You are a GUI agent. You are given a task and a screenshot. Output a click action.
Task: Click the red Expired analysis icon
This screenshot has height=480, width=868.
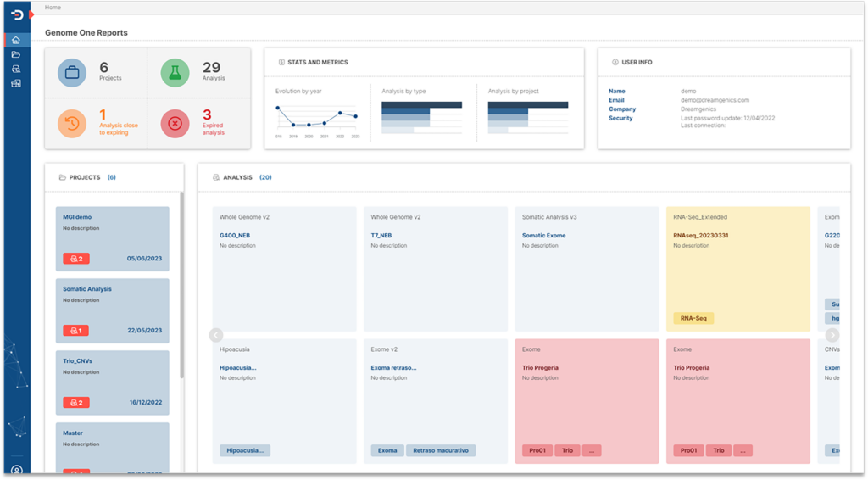point(175,123)
